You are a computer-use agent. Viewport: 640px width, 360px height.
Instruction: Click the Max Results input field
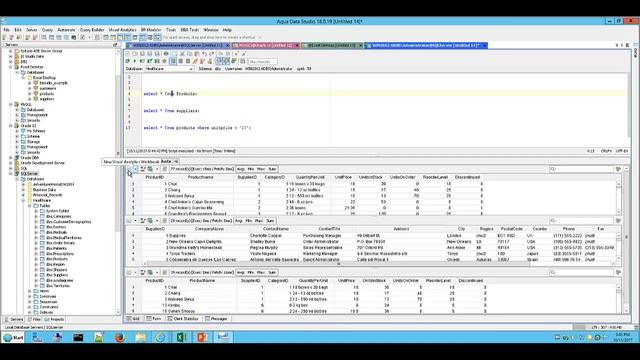coord(262,62)
